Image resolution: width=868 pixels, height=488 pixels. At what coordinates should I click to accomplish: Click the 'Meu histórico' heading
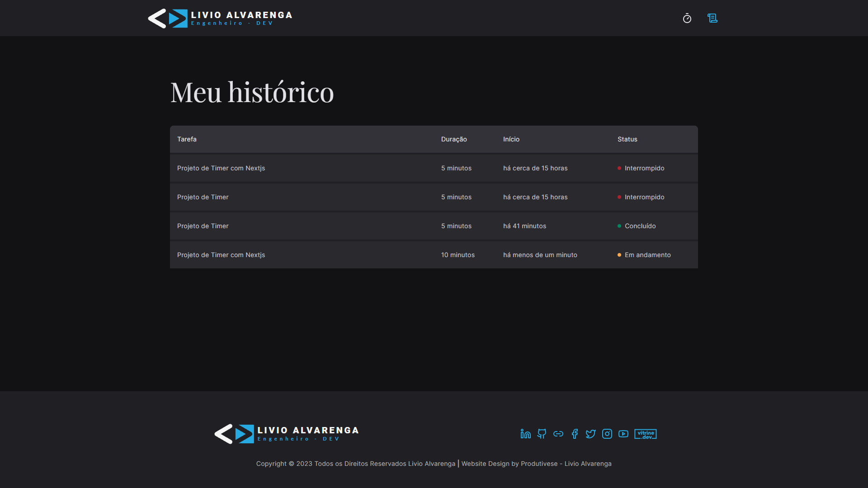pyautogui.click(x=252, y=92)
